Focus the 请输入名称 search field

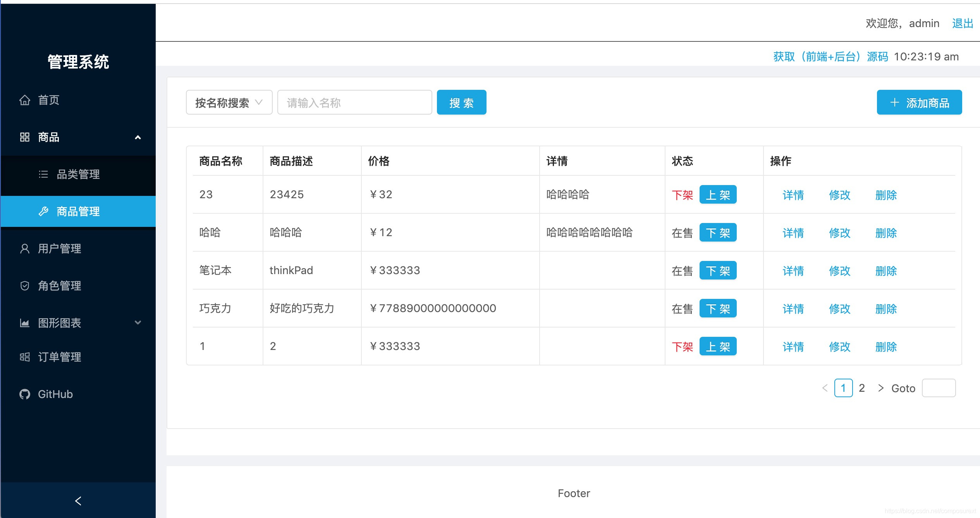(354, 103)
